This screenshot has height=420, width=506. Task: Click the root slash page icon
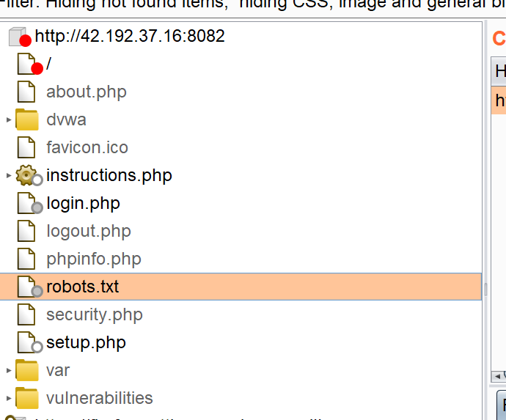point(26,64)
